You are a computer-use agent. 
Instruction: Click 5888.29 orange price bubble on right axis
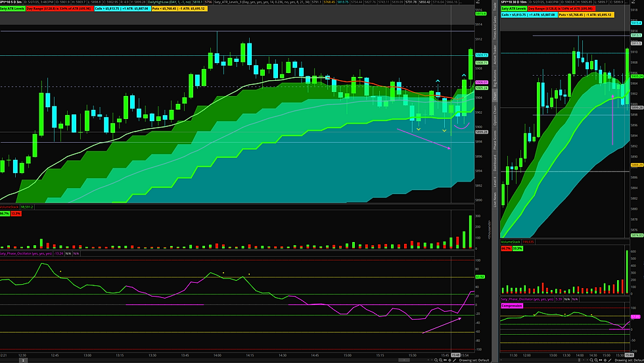click(x=637, y=165)
